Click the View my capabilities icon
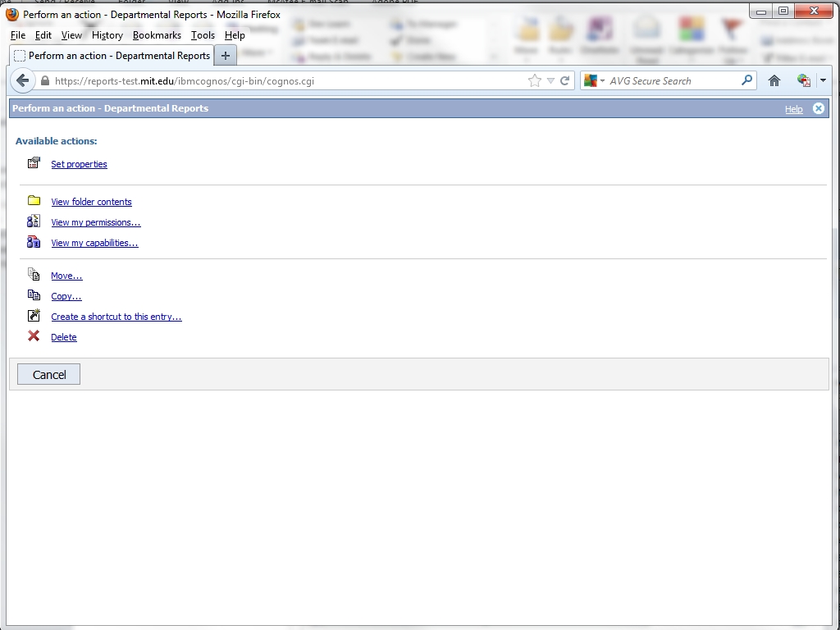 click(34, 242)
